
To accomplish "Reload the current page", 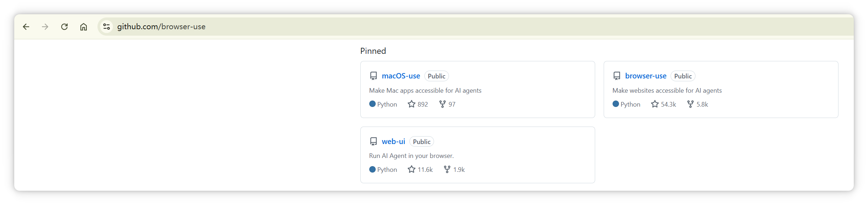I will click(x=64, y=27).
